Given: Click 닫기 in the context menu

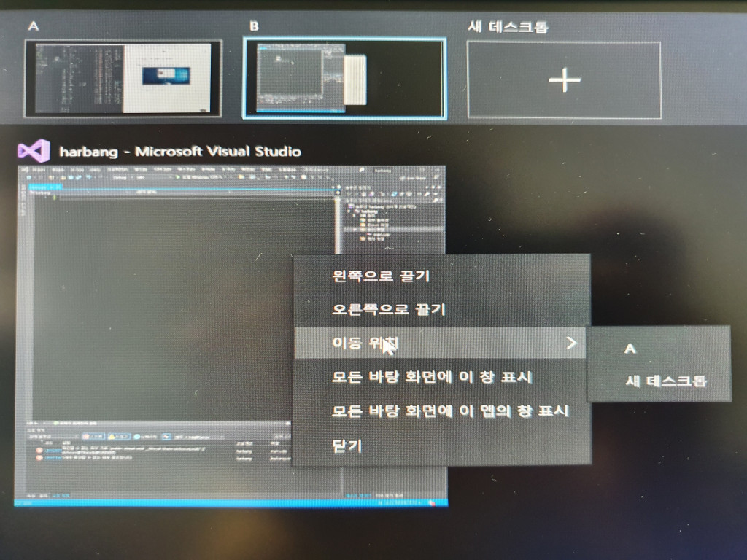Looking at the screenshot, I should click(441, 446).
